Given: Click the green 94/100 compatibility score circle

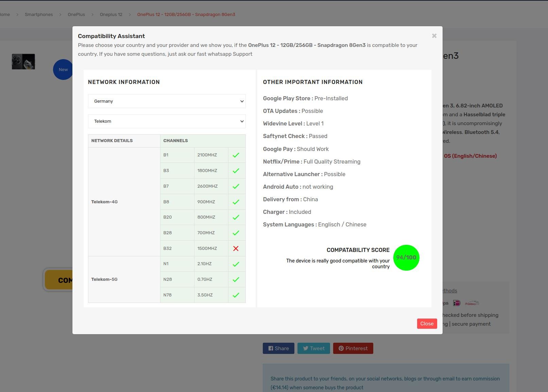Looking at the screenshot, I should 406,258.
